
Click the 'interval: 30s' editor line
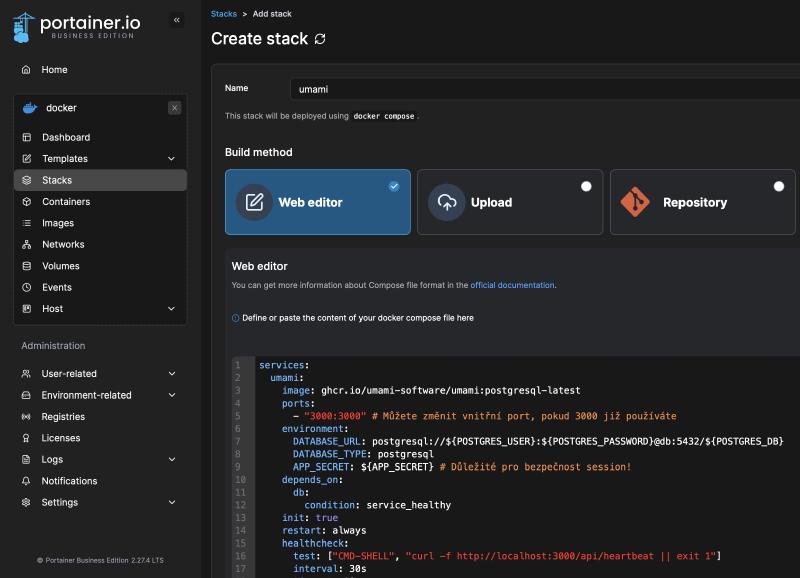(330, 569)
